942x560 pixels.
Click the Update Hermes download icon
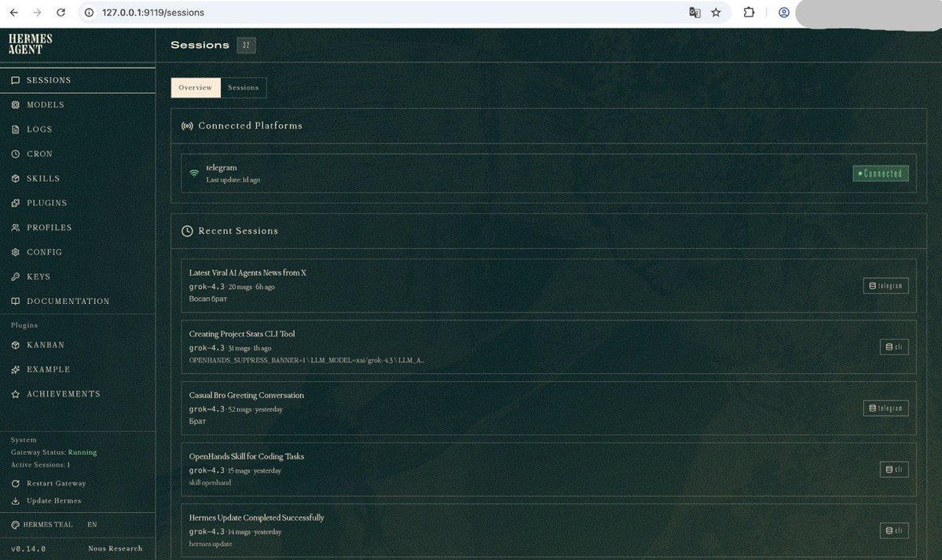click(16, 501)
